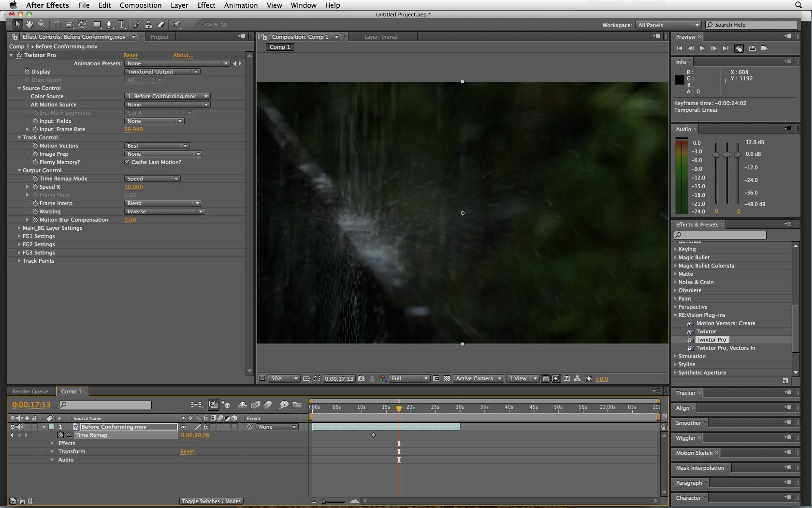Select the Brush tool
Screen dimensions: 812x508
pyautogui.click(x=137, y=24)
